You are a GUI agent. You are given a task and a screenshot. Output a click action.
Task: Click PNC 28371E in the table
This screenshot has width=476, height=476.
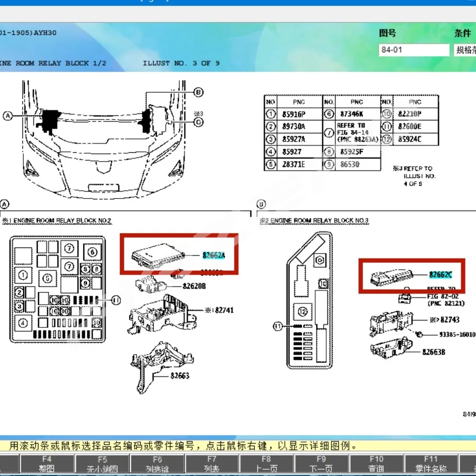(293, 164)
